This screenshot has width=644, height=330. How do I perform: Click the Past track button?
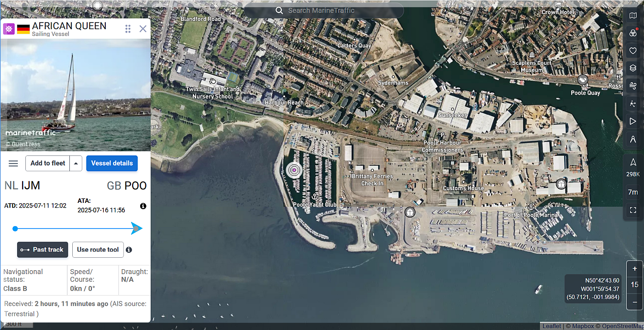click(x=43, y=250)
